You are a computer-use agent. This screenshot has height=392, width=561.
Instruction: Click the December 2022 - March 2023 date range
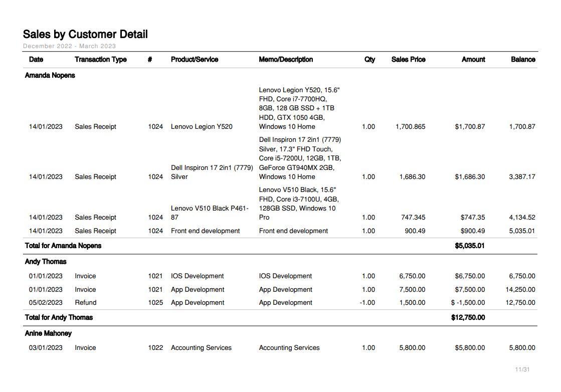69,46
